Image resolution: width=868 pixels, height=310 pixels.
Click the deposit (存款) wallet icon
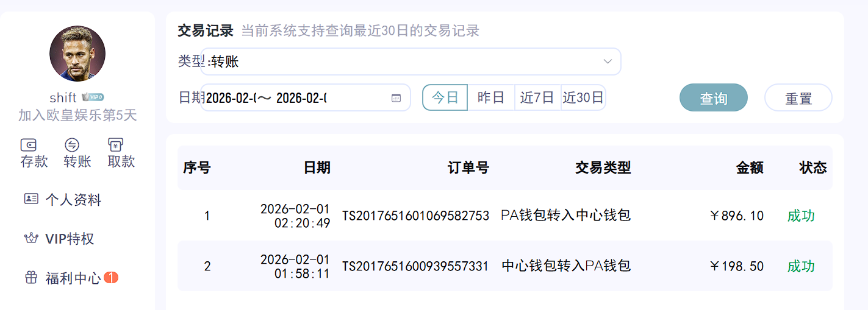29,145
